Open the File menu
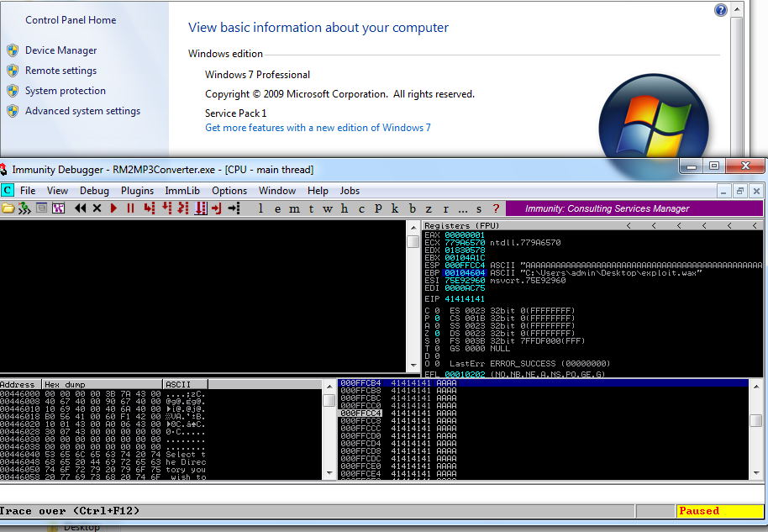 click(x=28, y=191)
